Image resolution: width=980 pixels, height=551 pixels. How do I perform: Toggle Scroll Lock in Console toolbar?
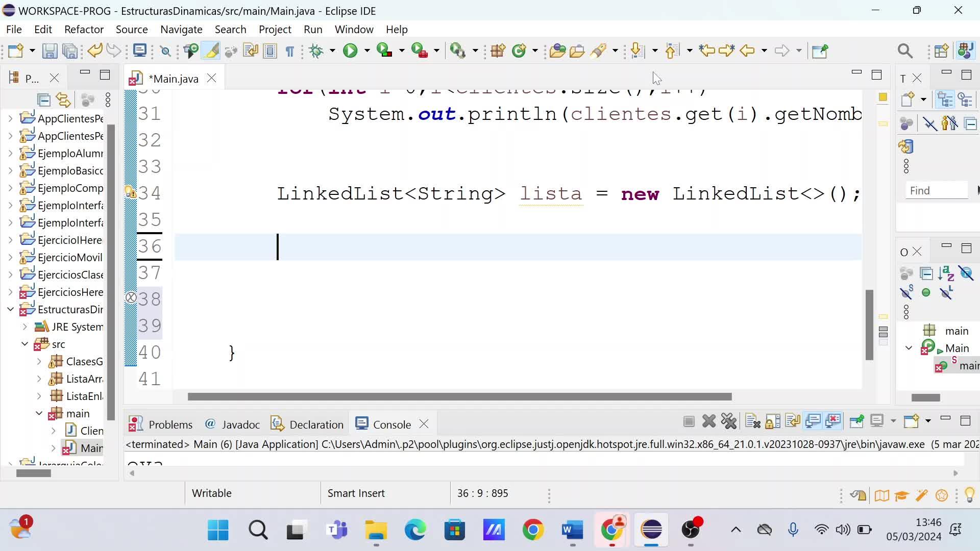[773, 421]
